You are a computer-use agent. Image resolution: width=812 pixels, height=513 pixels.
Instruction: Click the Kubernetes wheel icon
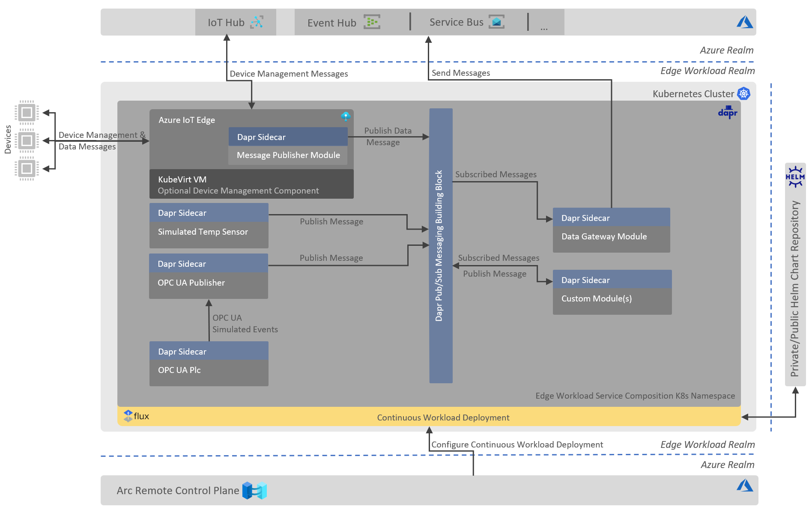(743, 93)
